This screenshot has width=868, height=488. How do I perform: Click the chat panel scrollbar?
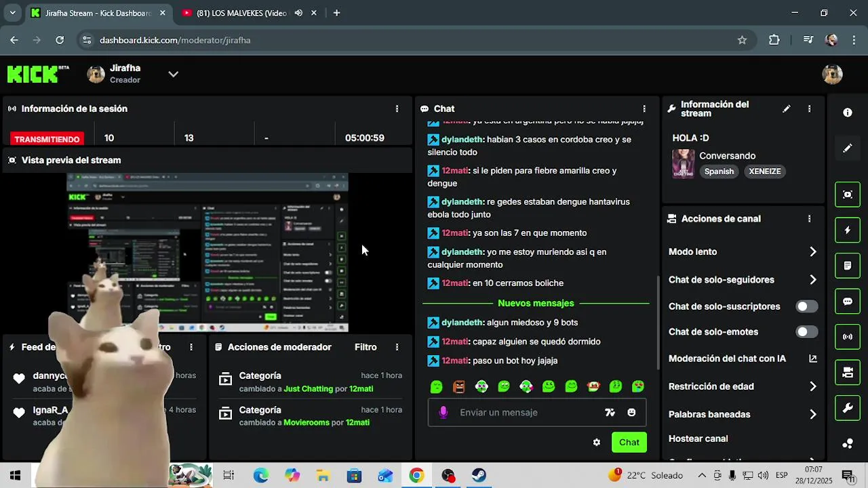pos(658,323)
